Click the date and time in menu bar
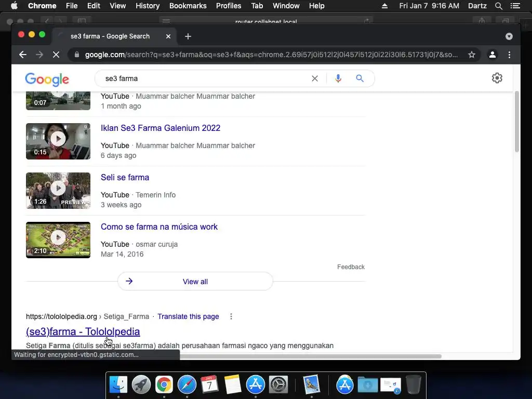532x399 pixels. (x=429, y=6)
